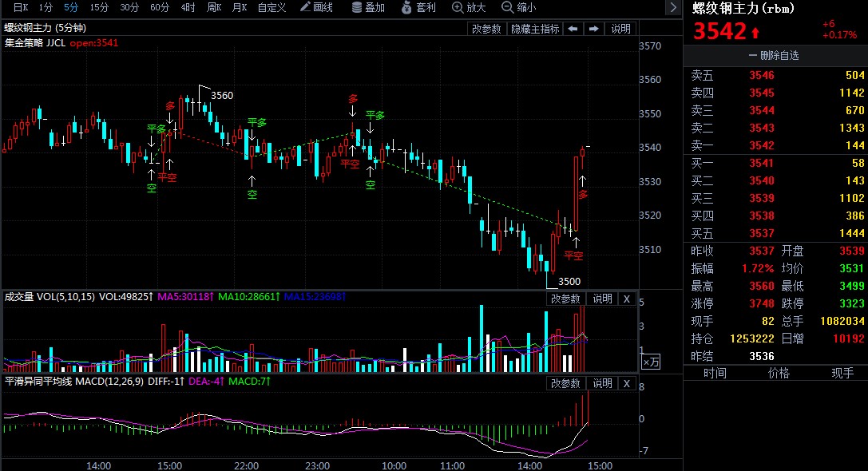Zoom out with the 缩小 magnifier
Image resolution: width=868 pixels, height=471 pixels.
(519, 8)
